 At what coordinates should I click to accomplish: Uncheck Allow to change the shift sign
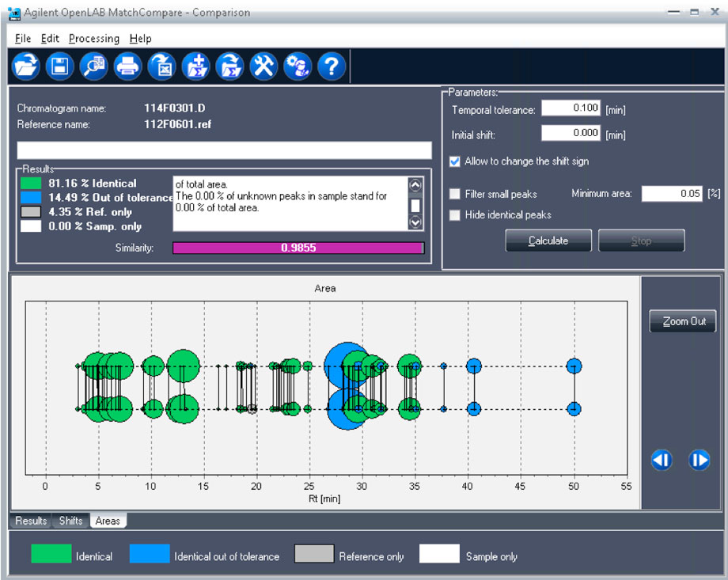pos(455,161)
